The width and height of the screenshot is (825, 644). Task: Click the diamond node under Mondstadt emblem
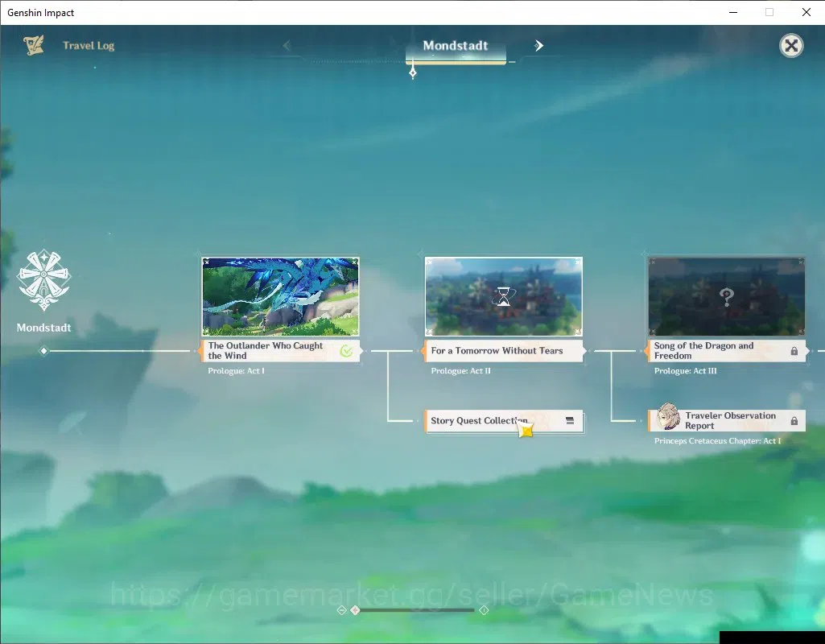point(44,351)
